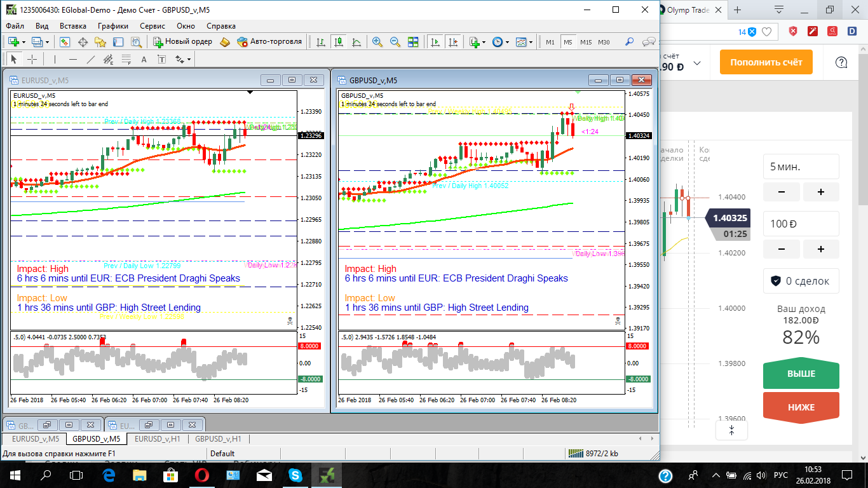This screenshot has height=488, width=868.
Task: Click the Data Window crosshair-circle icon
Action: (x=83, y=42)
